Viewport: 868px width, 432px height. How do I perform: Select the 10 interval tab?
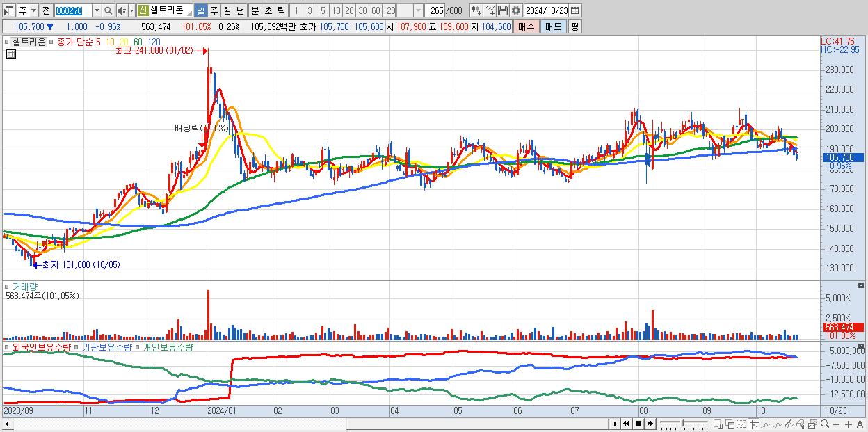336,10
